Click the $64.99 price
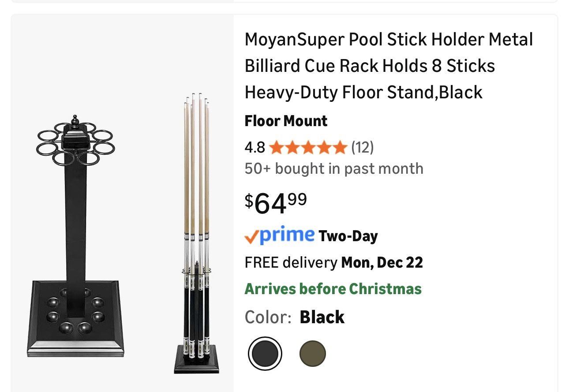 [276, 202]
